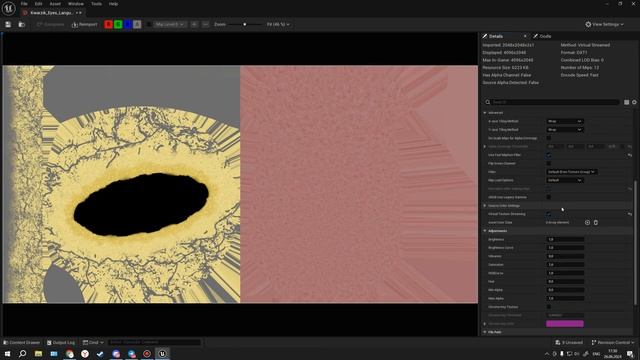Open the X-axis Tiling Method dropdown

pos(565,121)
